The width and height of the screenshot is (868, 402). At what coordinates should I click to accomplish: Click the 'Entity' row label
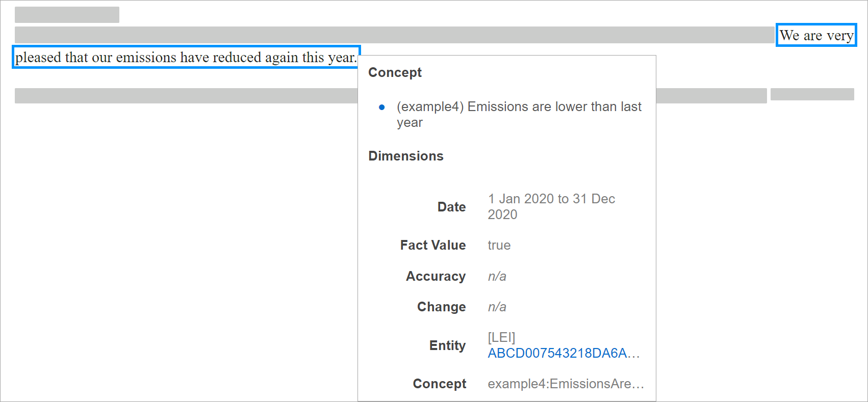[447, 345]
